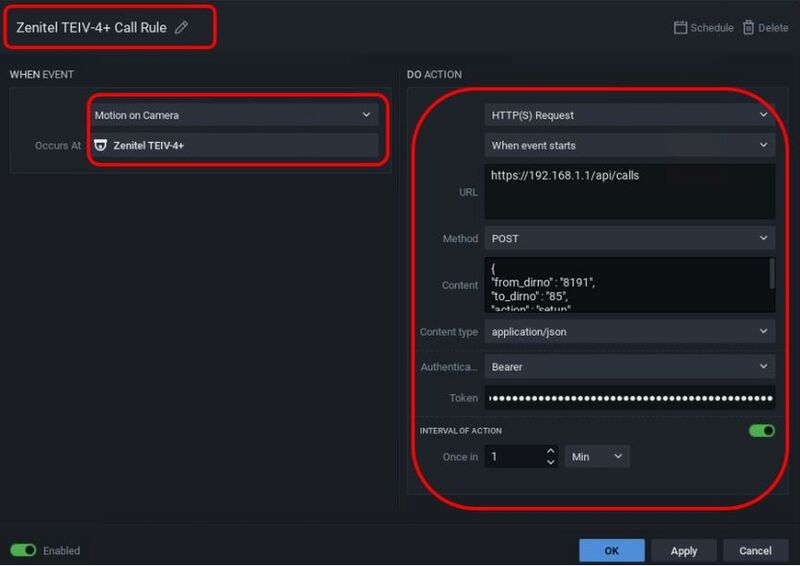Click the pencil icon to rename rule
The image size is (800, 566).
(x=181, y=28)
